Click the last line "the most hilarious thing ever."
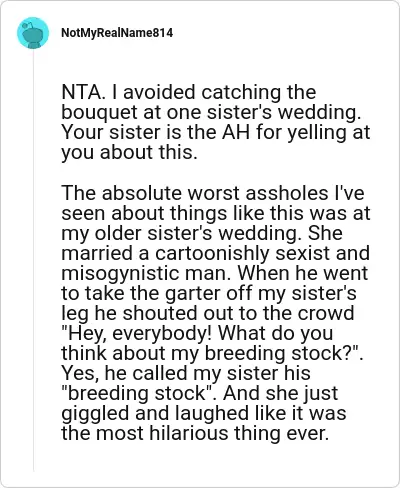Image resolution: width=400 pixels, height=488 pixels. coord(195,433)
